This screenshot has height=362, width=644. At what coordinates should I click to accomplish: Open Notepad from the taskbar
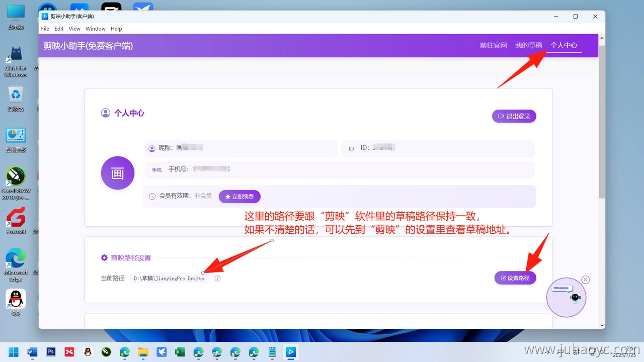[x=272, y=352]
